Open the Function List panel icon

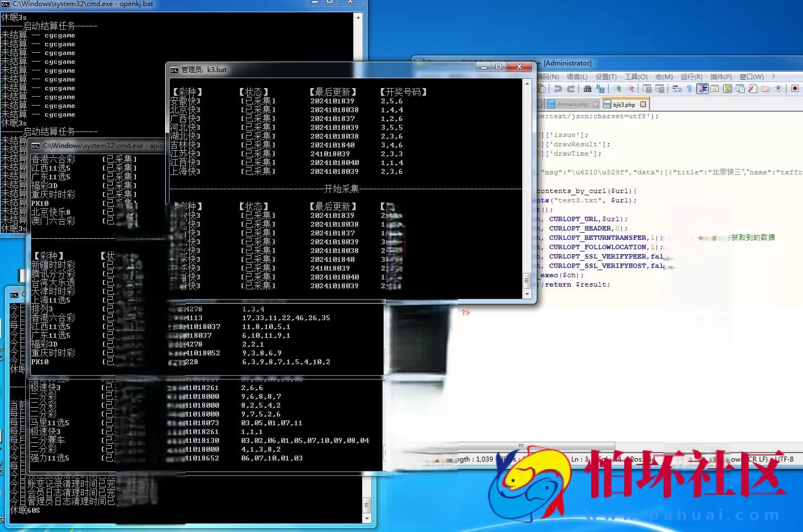pos(752,89)
